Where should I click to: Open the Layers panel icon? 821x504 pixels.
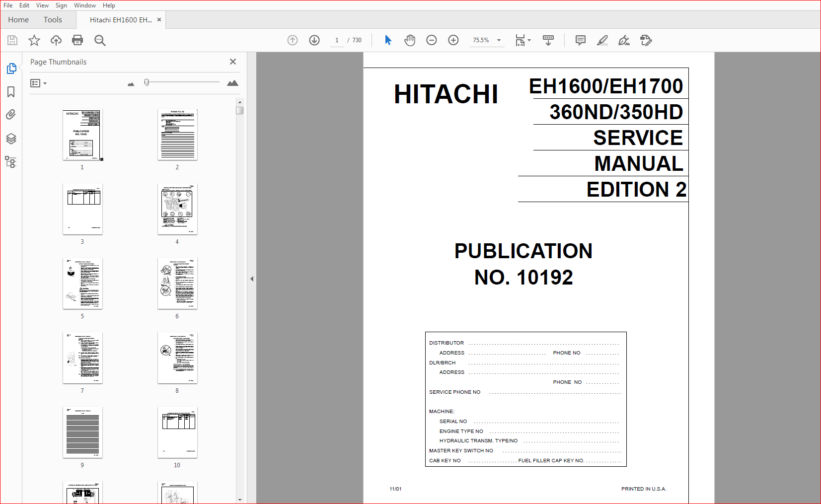pos(11,139)
